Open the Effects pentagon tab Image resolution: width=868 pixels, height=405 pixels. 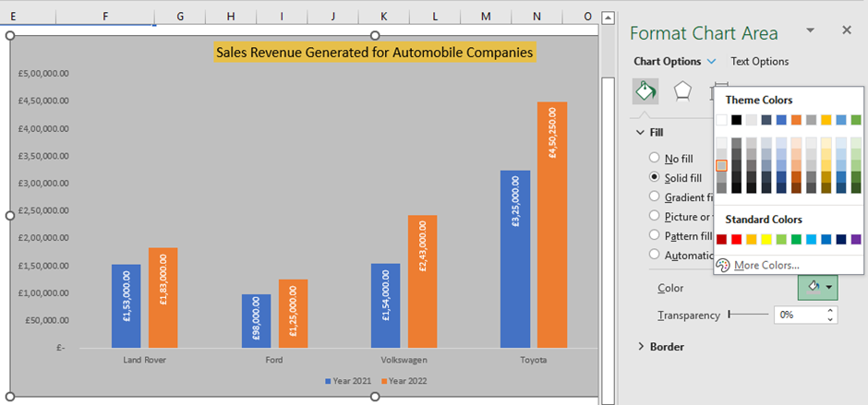(x=681, y=91)
